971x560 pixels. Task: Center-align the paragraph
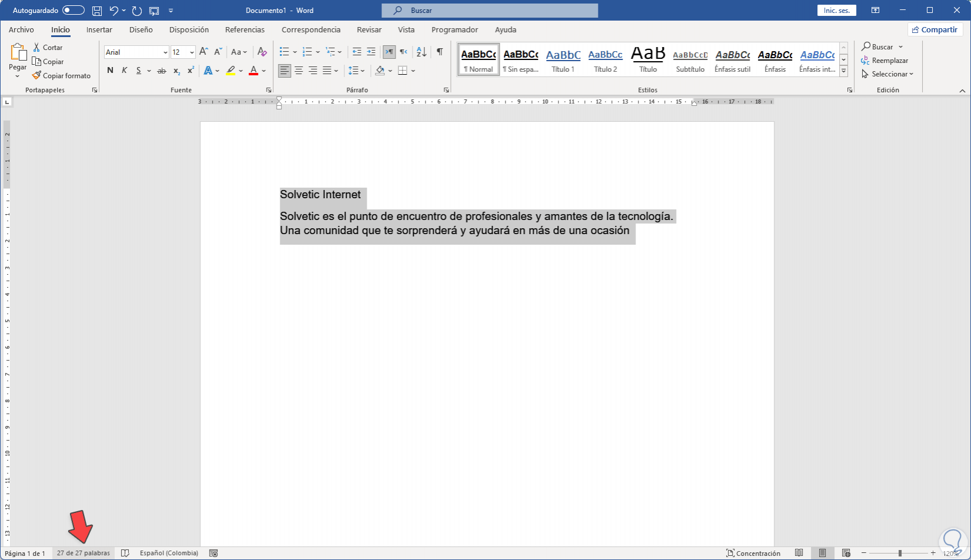(x=299, y=71)
